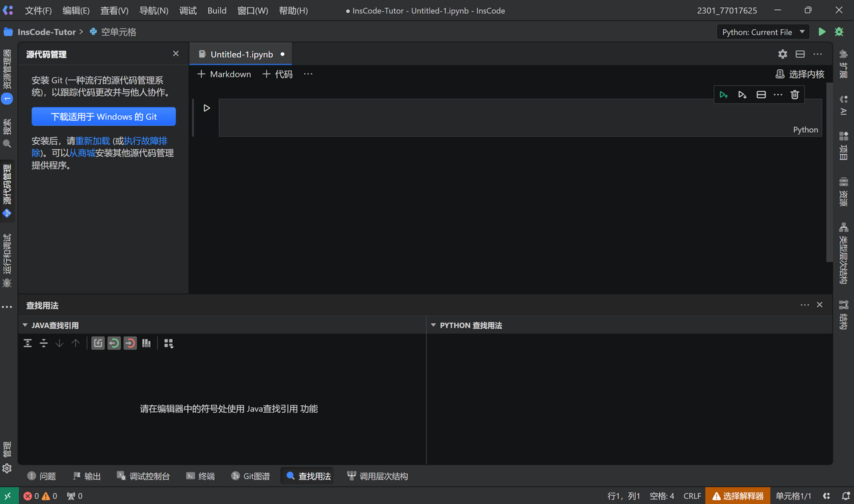
Task: Click 下载适用于 Windows 的 Git button
Action: point(103,117)
